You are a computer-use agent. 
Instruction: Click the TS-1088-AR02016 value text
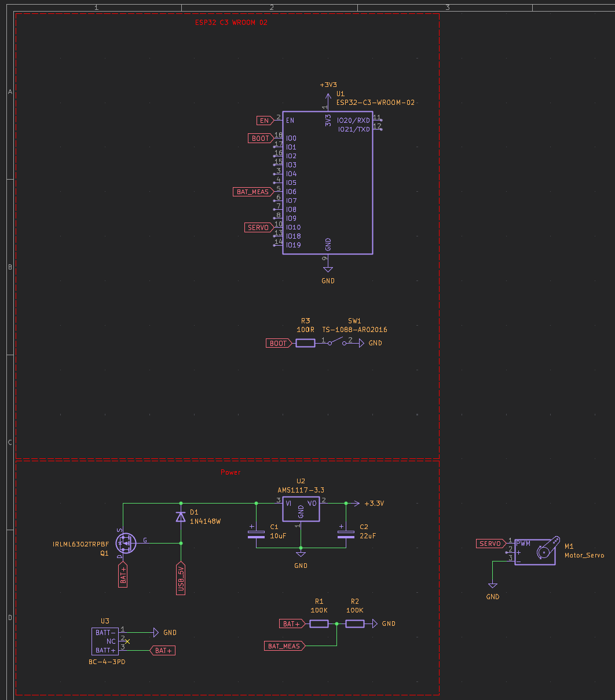point(355,330)
